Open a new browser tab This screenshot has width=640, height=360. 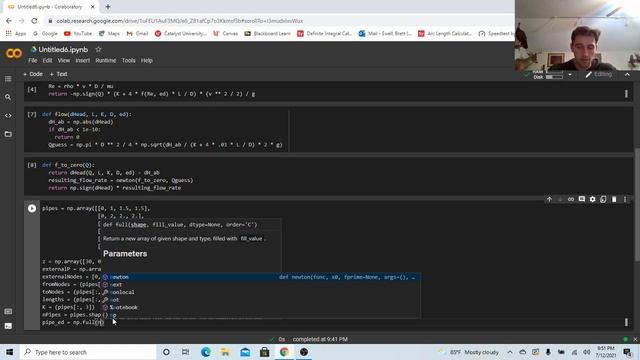pos(108,7)
